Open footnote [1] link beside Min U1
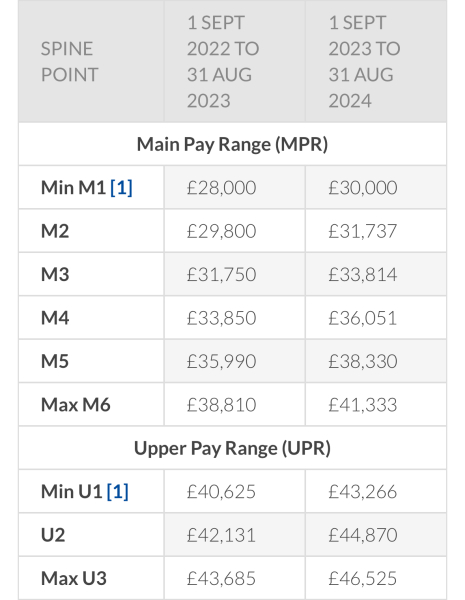Image resolution: width=465 pixels, height=600 pixels. 117,491
